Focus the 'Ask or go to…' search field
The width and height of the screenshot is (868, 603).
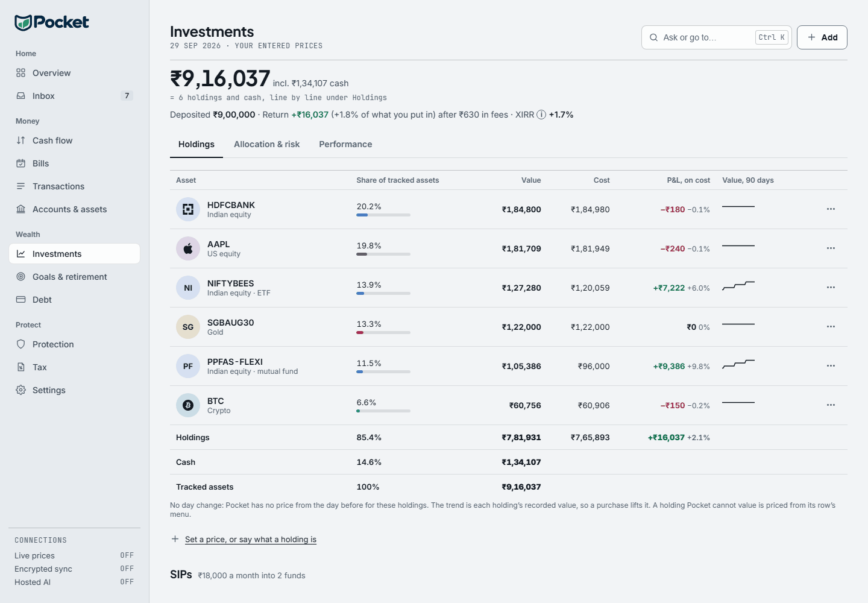click(x=717, y=37)
